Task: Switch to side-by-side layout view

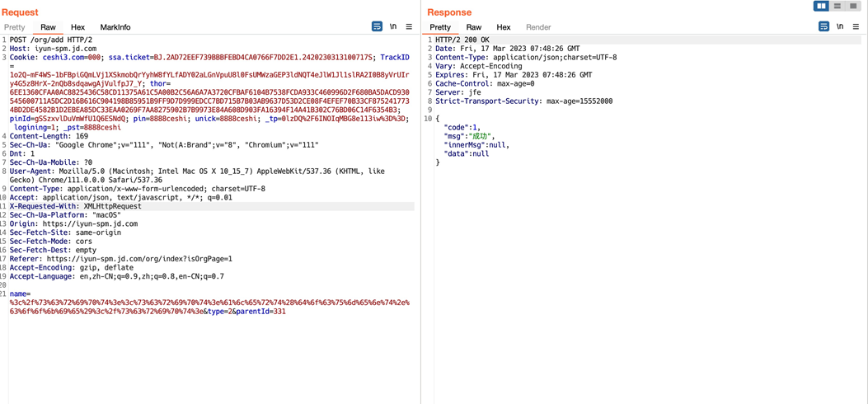Action: coord(821,6)
